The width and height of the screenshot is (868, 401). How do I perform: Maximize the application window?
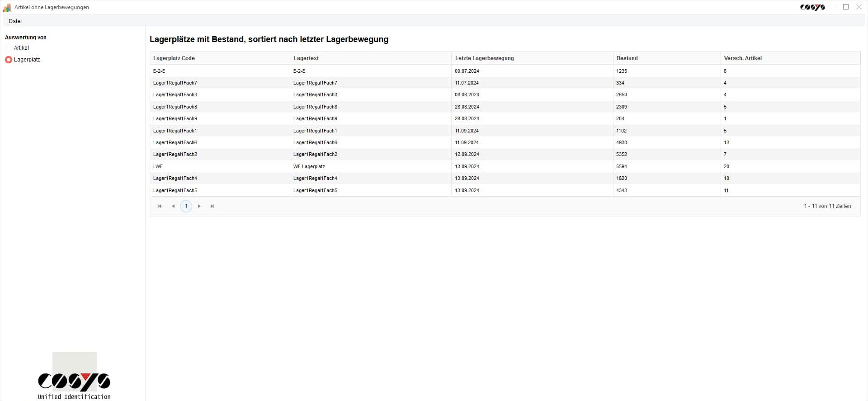tap(846, 7)
